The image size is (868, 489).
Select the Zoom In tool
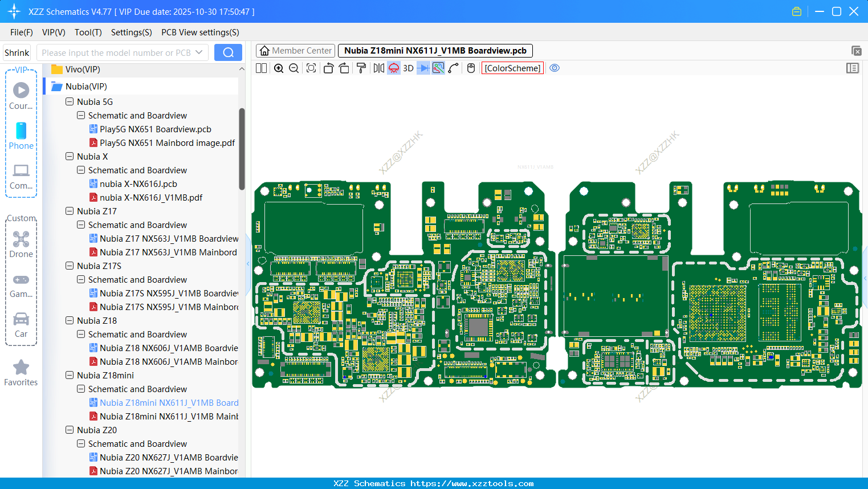(279, 68)
